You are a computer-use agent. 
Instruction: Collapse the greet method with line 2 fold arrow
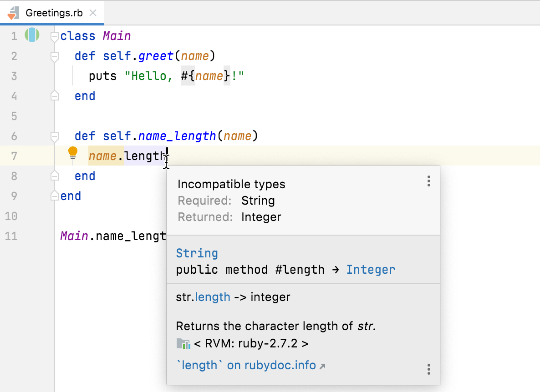pyautogui.click(x=55, y=56)
